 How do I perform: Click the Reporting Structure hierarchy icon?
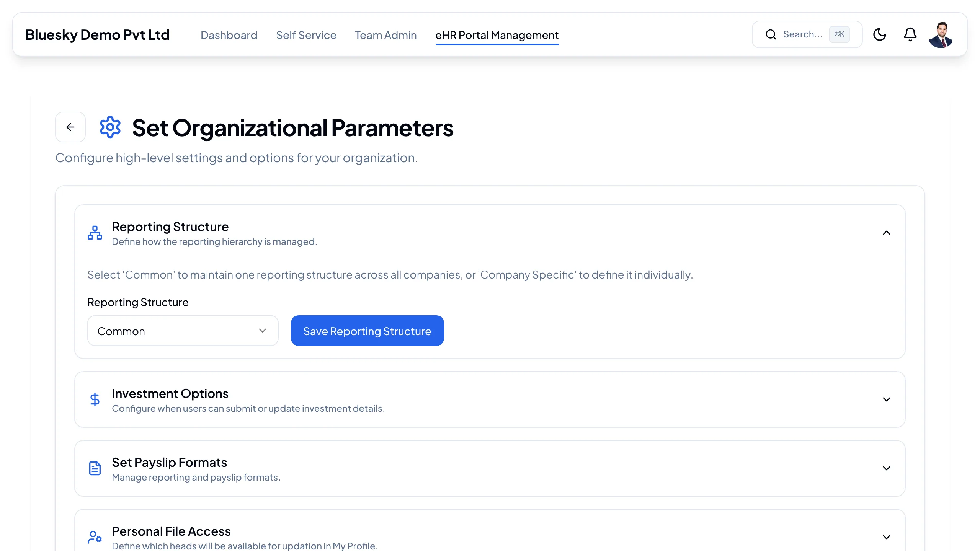95,233
